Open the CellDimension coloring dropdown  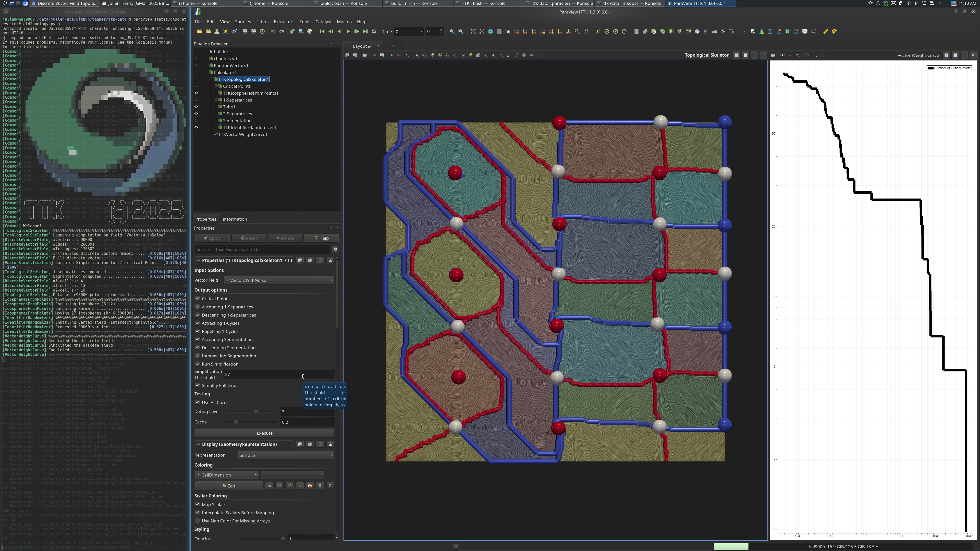pos(227,474)
